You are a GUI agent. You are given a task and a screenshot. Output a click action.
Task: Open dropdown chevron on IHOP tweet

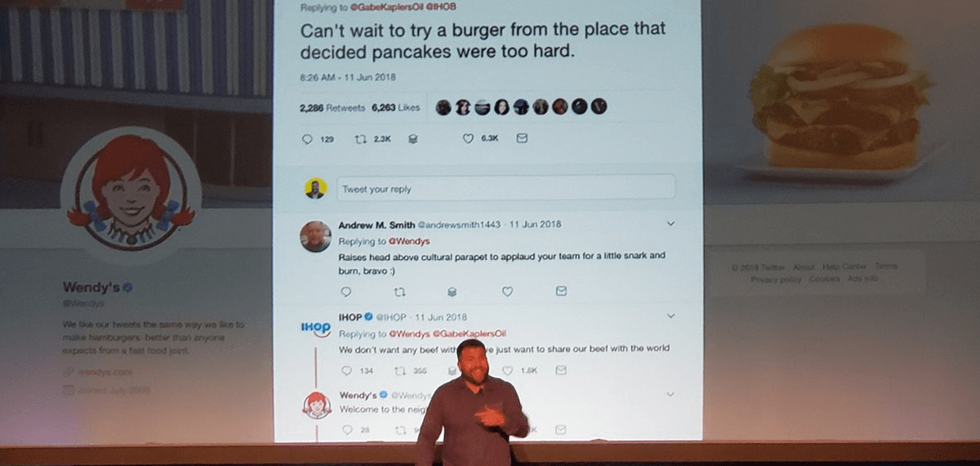pos(671,316)
